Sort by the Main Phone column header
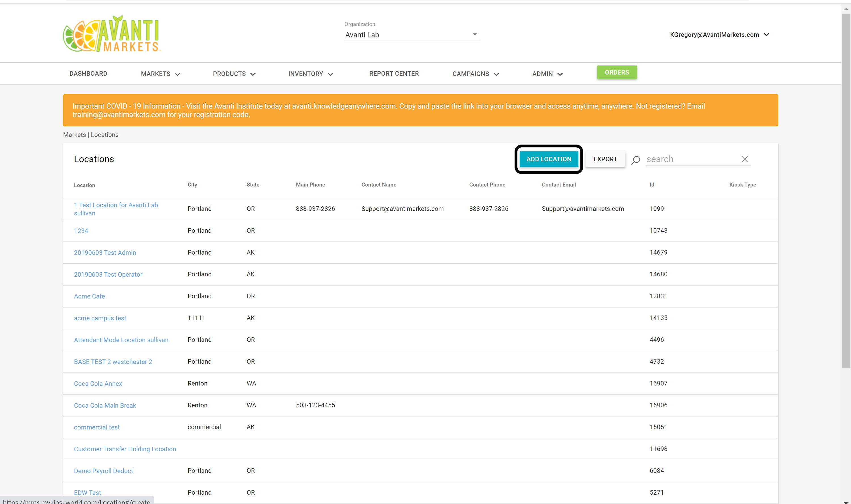 point(310,185)
